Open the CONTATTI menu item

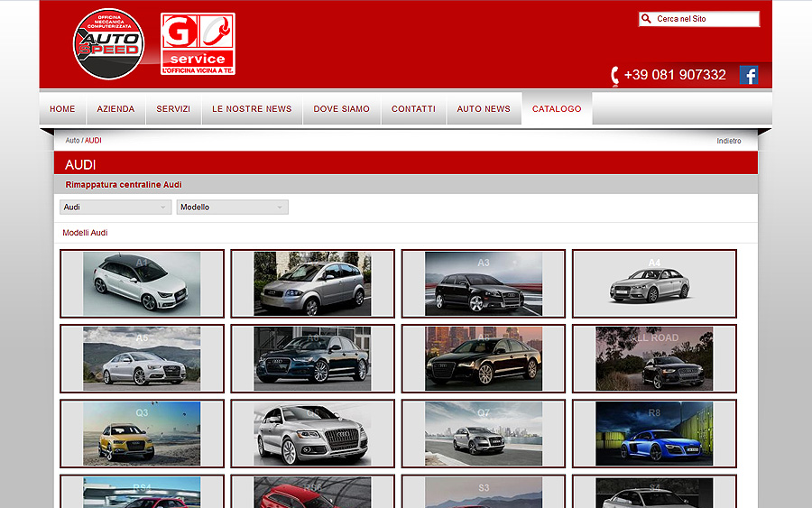pos(414,109)
